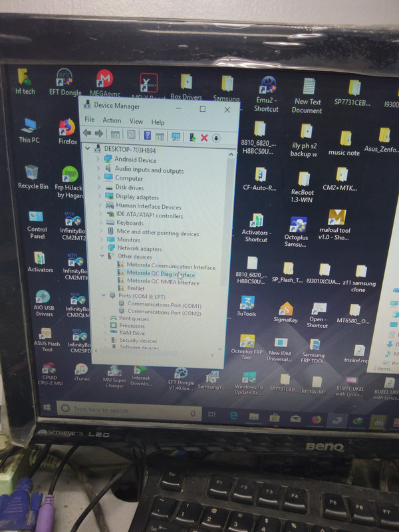Click the New Text Document icon

307,95
